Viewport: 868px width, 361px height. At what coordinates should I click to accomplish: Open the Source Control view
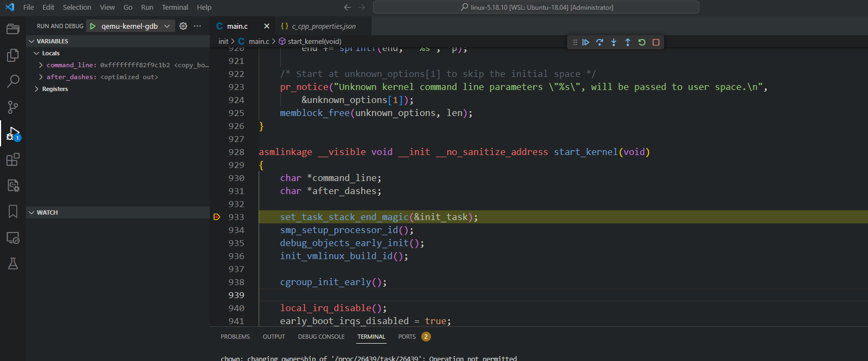tap(13, 107)
